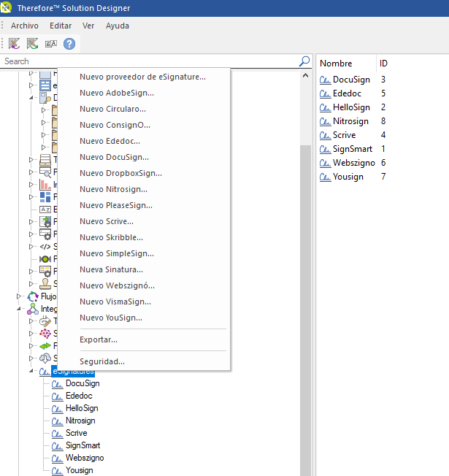Click the purple network icon in tree
Viewport: 449px width, 476px height.
(x=45, y=334)
